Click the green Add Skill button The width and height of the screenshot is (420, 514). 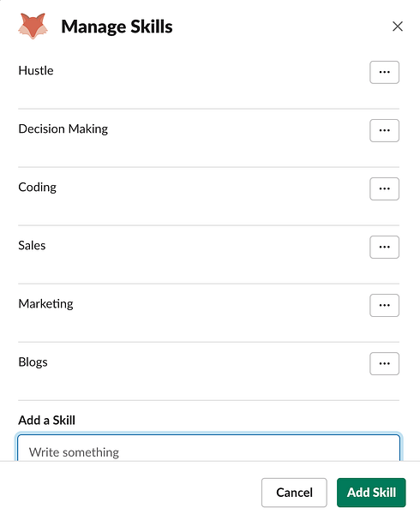[371, 493]
